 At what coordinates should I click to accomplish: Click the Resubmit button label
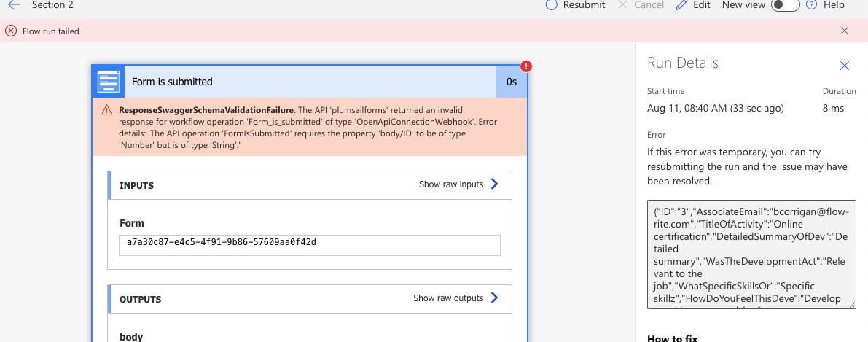pyautogui.click(x=584, y=5)
